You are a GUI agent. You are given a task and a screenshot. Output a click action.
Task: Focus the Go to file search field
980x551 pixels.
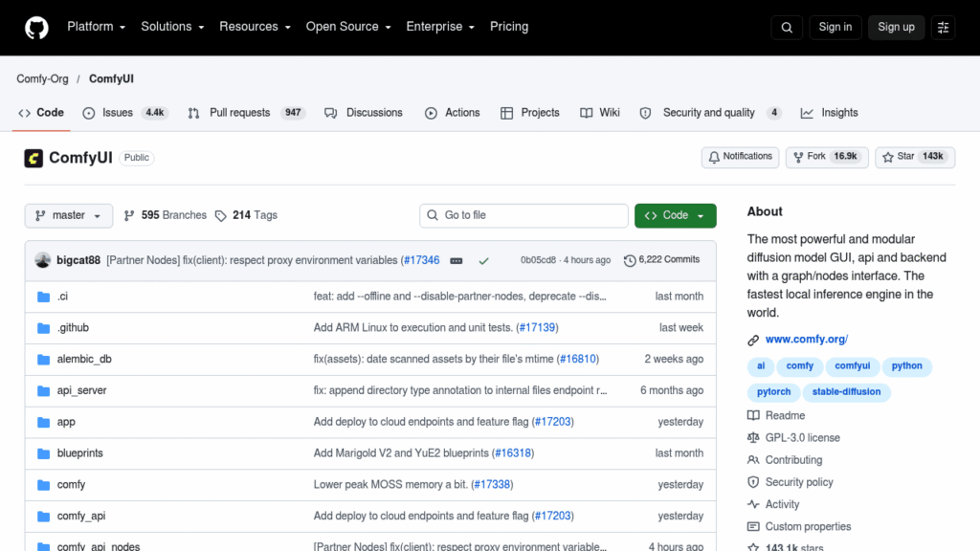(x=523, y=215)
